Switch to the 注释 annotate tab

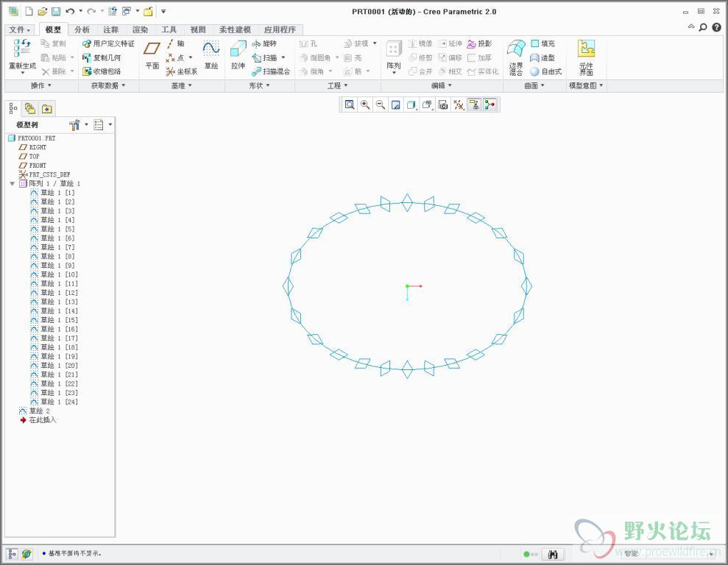[111, 29]
